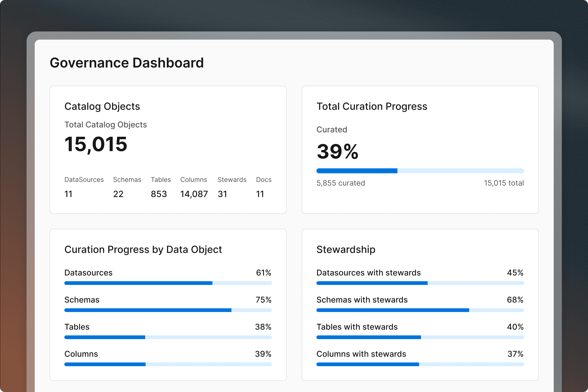Click the Docs count of 11
588x392 pixels.
[260, 194]
